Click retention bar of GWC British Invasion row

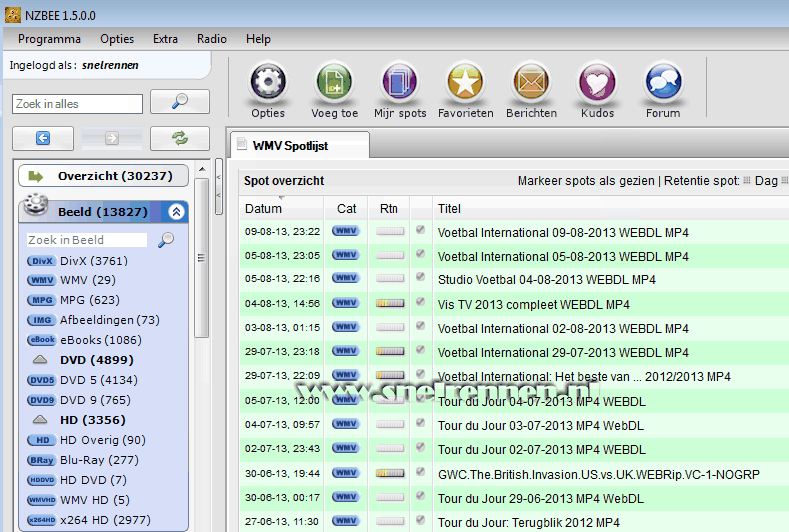click(390, 474)
